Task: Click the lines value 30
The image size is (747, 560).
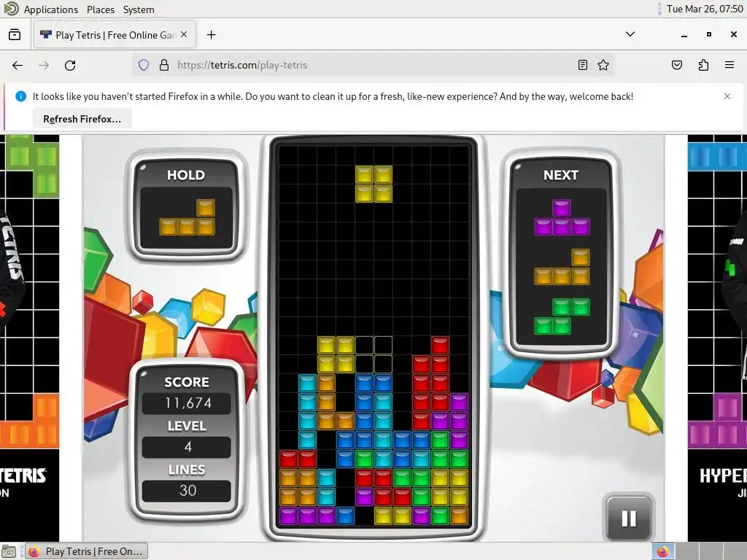Action: pos(187,491)
